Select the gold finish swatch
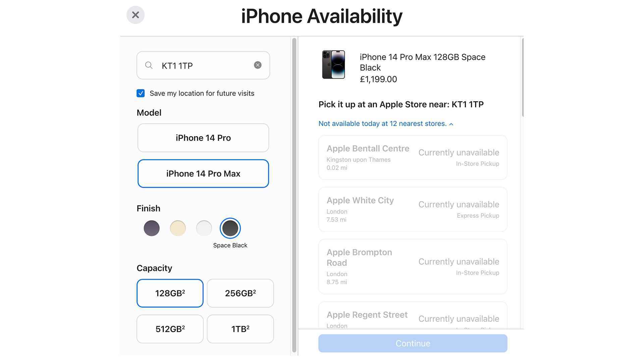The width and height of the screenshot is (644, 362). (177, 228)
